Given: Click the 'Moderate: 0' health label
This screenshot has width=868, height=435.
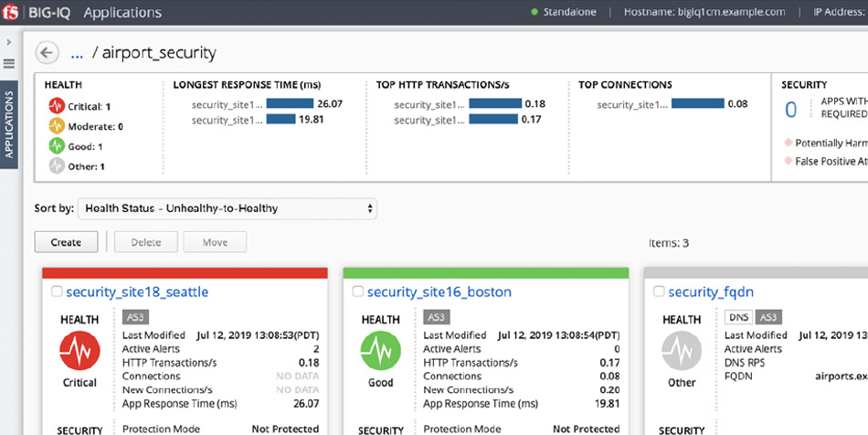Looking at the screenshot, I should [95, 127].
